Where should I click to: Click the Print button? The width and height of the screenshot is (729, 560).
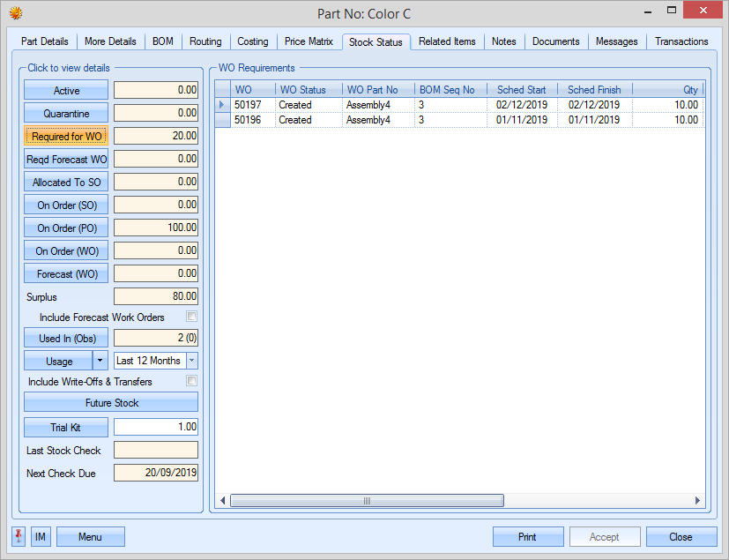[x=527, y=537]
